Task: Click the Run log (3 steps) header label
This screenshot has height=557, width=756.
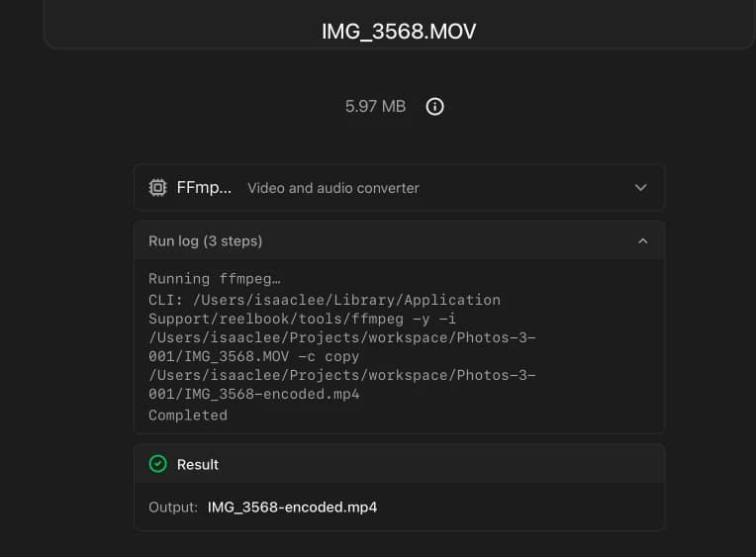Action: coord(205,241)
